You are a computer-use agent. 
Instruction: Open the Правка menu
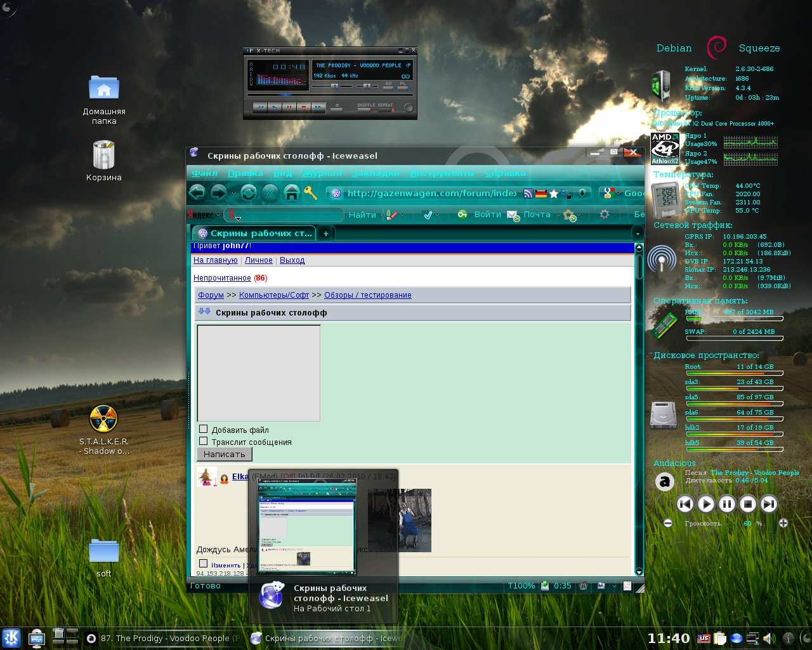(245, 173)
